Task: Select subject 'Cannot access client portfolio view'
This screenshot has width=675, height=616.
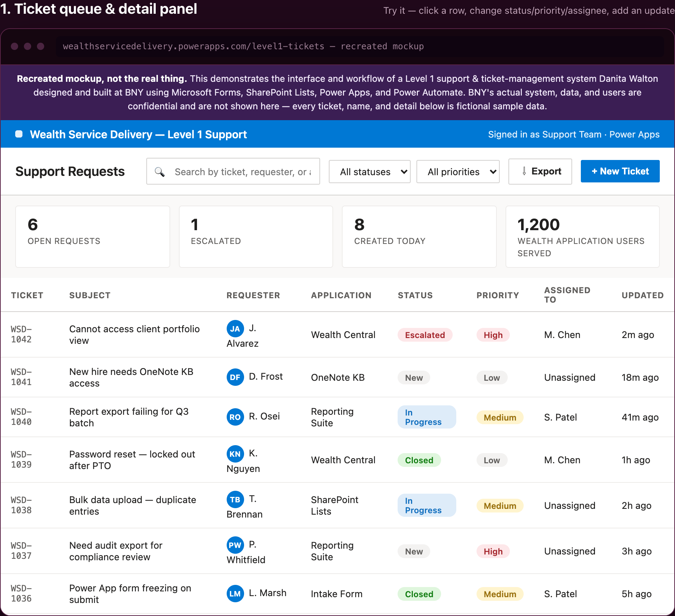Action: 134,334
